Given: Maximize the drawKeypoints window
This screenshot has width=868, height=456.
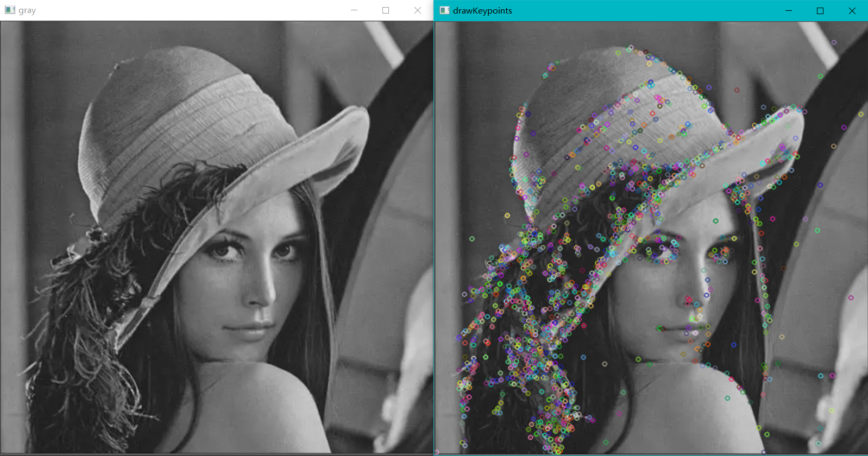Looking at the screenshot, I should point(820,11).
